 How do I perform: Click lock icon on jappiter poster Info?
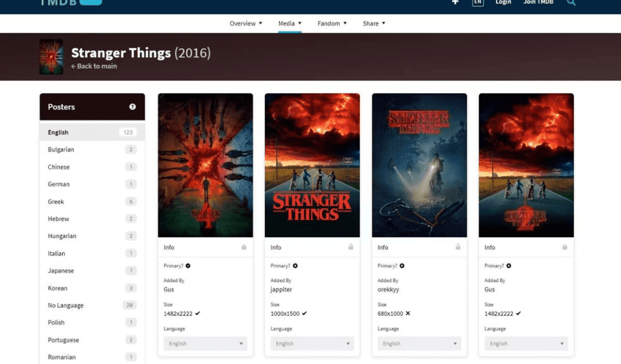[x=351, y=247]
